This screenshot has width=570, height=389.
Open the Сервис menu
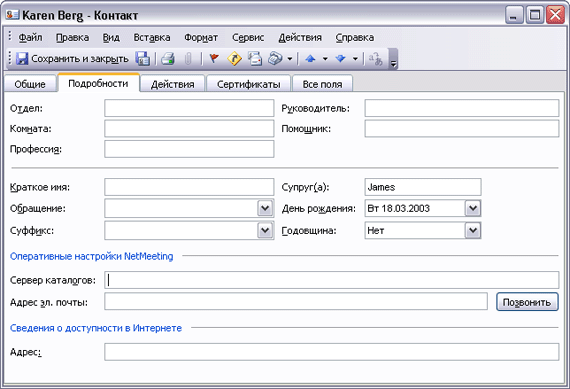coord(248,37)
